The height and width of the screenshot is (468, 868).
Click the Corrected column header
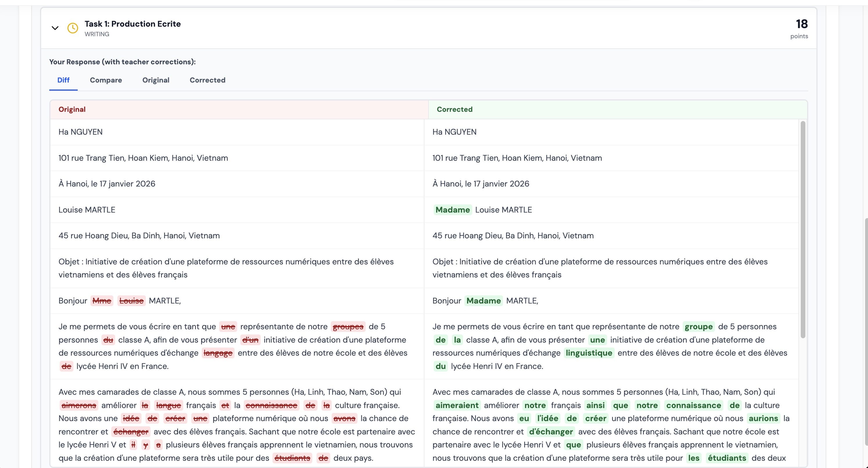click(x=455, y=109)
